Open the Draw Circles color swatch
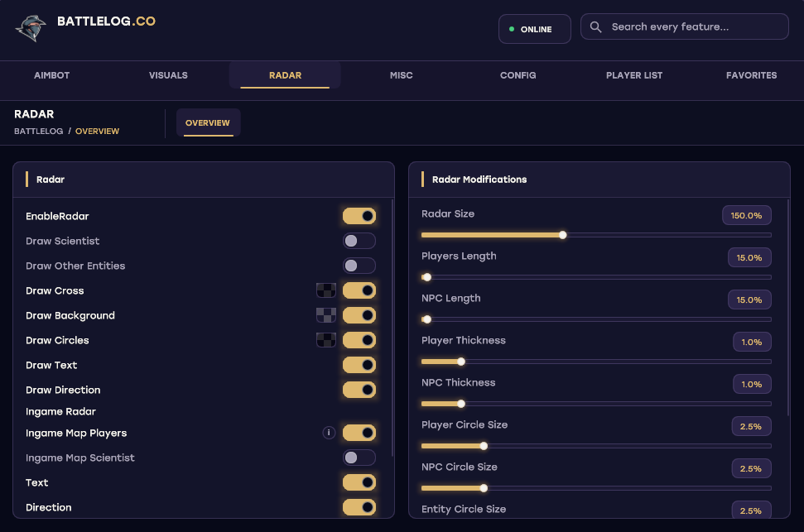The height and width of the screenshot is (532, 804). click(326, 340)
